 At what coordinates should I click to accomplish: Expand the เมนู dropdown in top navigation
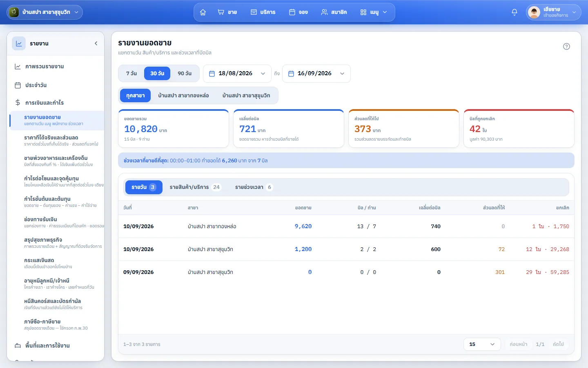coord(374,12)
